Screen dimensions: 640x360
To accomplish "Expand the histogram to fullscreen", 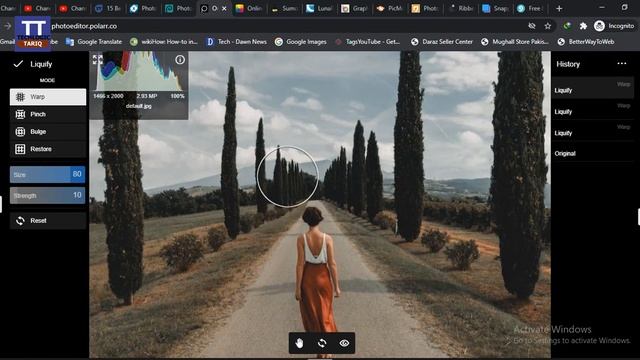I will (98, 60).
